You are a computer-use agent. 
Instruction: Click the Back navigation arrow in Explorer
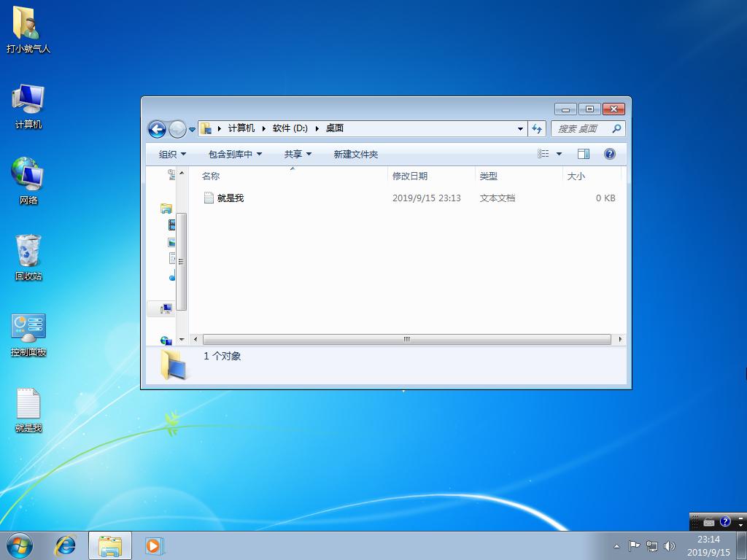pyautogui.click(x=157, y=129)
